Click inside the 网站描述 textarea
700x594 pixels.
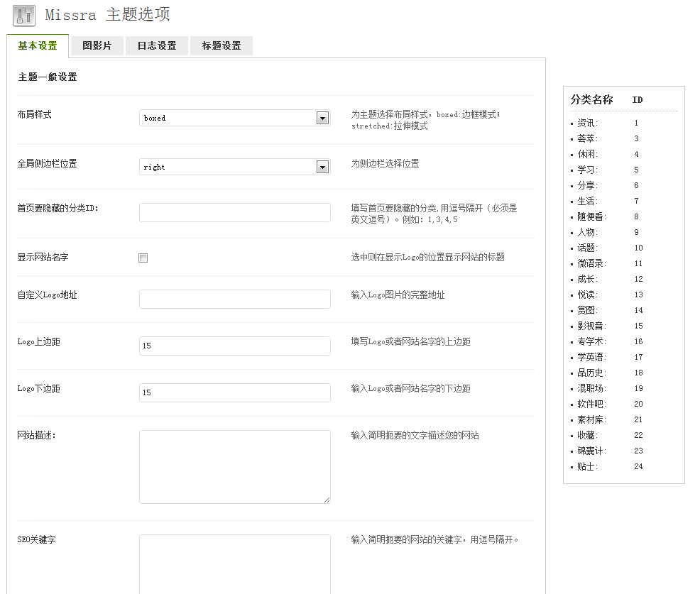234,466
